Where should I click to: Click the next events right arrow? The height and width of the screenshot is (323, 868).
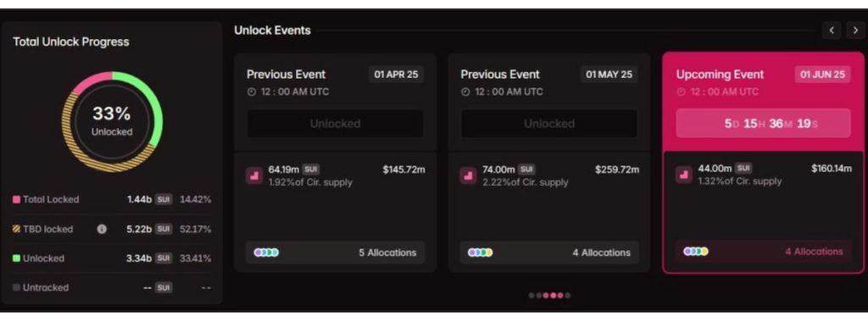(x=856, y=30)
